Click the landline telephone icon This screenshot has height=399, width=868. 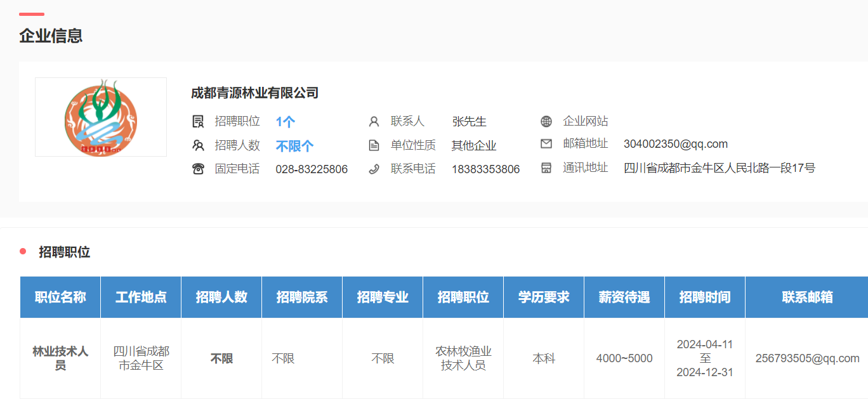pos(198,169)
